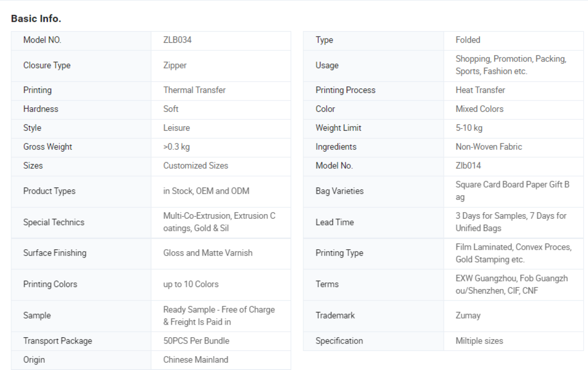Select the up to 10 Colors value
The width and height of the screenshot is (588, 370).
[x=191, y=284]
